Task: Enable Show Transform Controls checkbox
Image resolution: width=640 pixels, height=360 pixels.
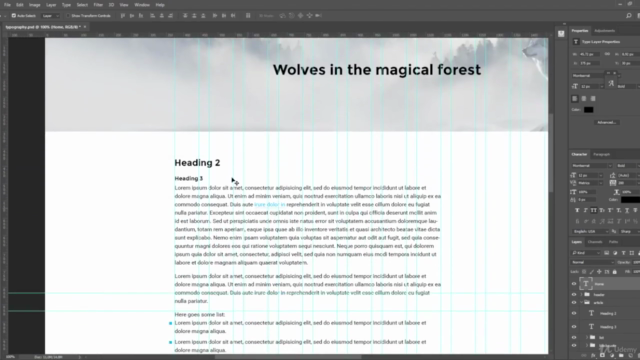Action: [68, 16]
